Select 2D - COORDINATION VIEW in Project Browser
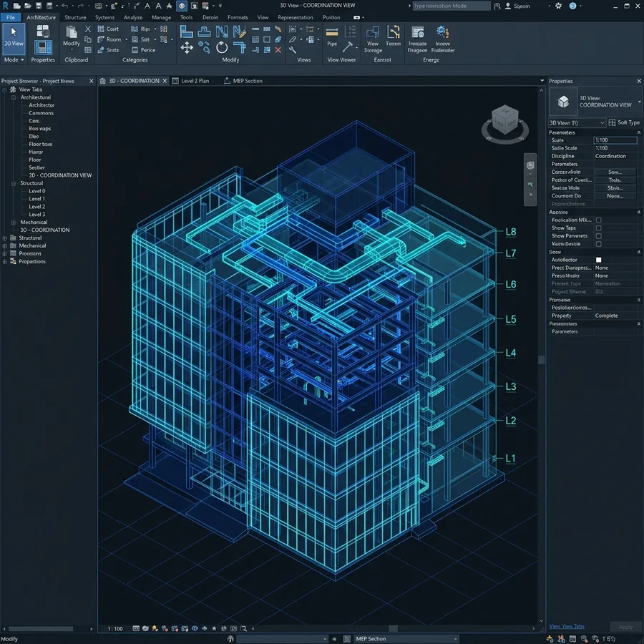 (x=60, y=175)
